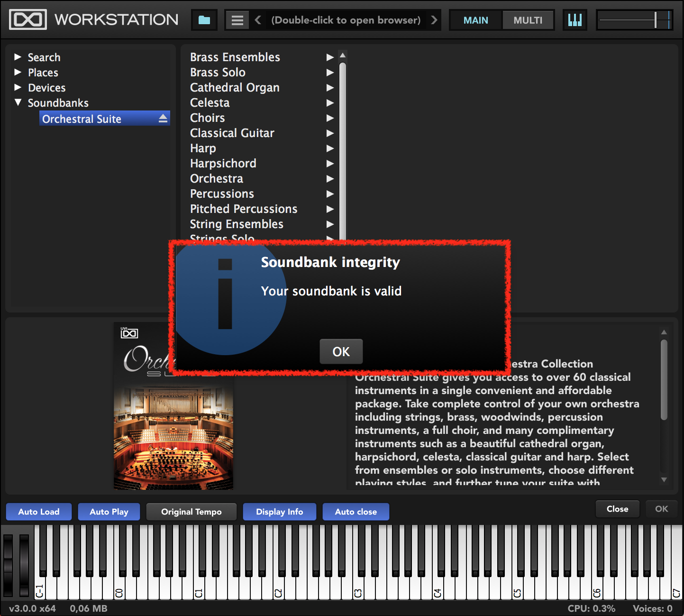Click the description panel scrollbar thumb
This screenshot has width=684, height=616.
664,379
